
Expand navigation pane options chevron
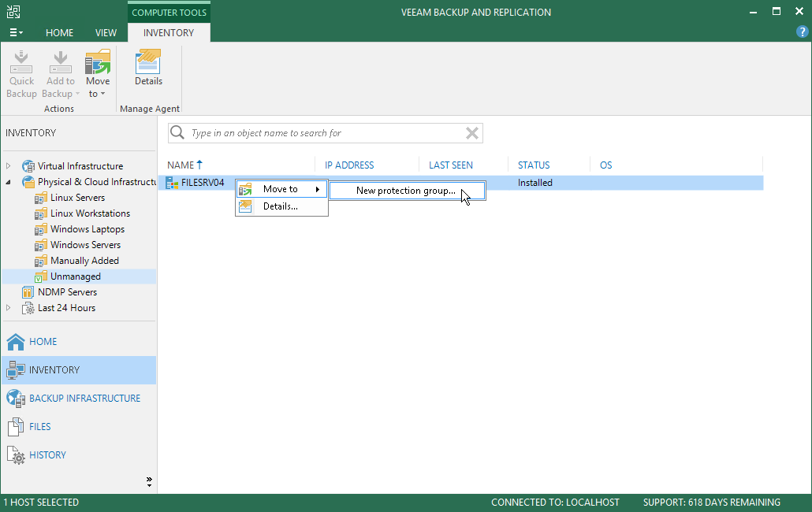(x=149, y=482)
